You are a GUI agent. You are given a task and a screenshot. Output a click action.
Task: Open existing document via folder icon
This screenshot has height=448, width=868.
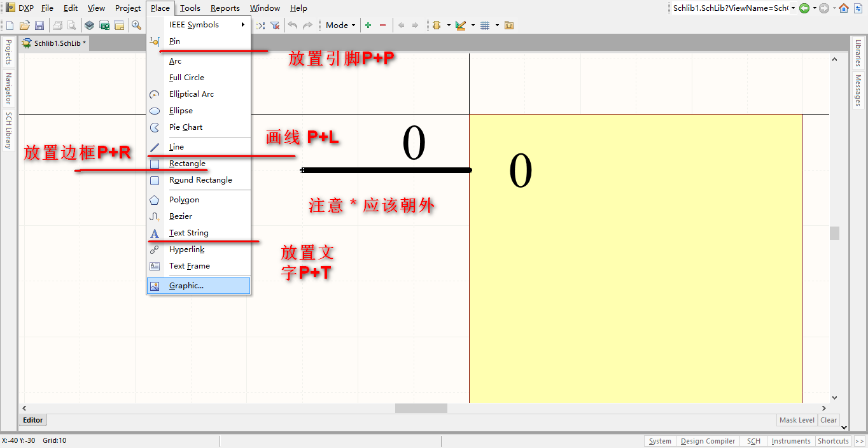click(25, 25)
